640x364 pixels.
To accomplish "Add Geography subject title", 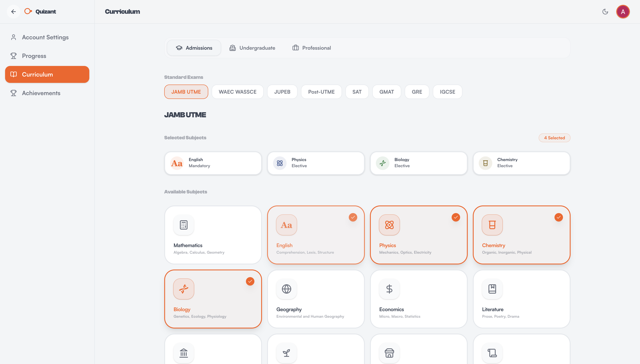I will [x=289, y=309].
